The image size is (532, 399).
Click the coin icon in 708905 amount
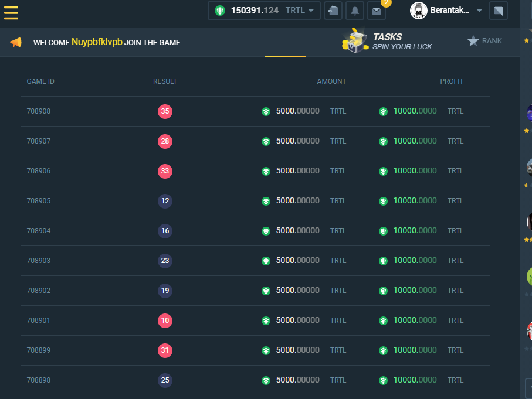click(266, 201)
